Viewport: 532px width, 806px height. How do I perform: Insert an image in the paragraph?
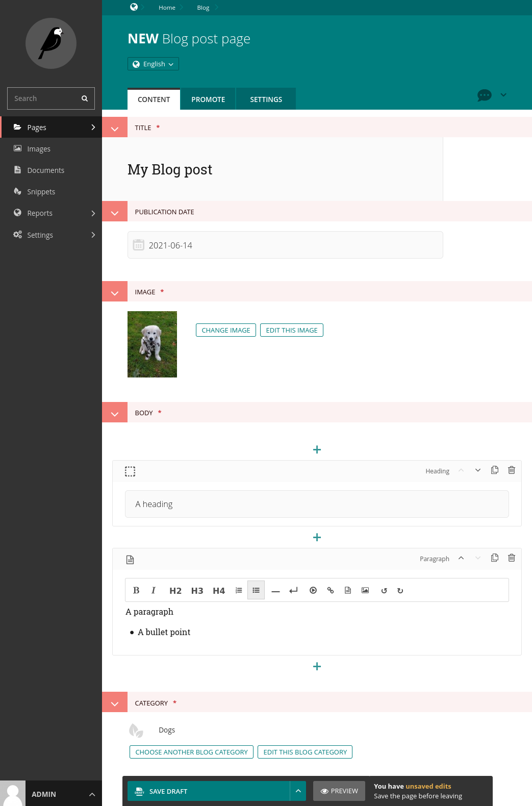365,590
